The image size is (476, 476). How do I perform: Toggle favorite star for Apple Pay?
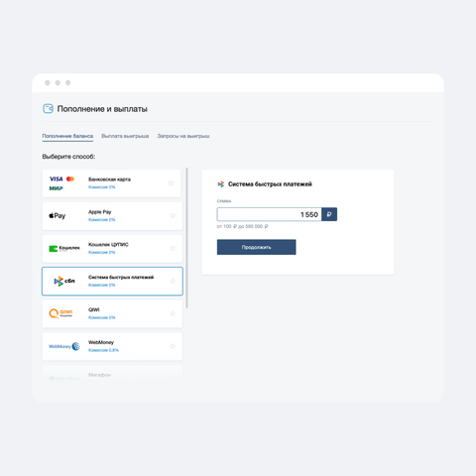point(173,215)
